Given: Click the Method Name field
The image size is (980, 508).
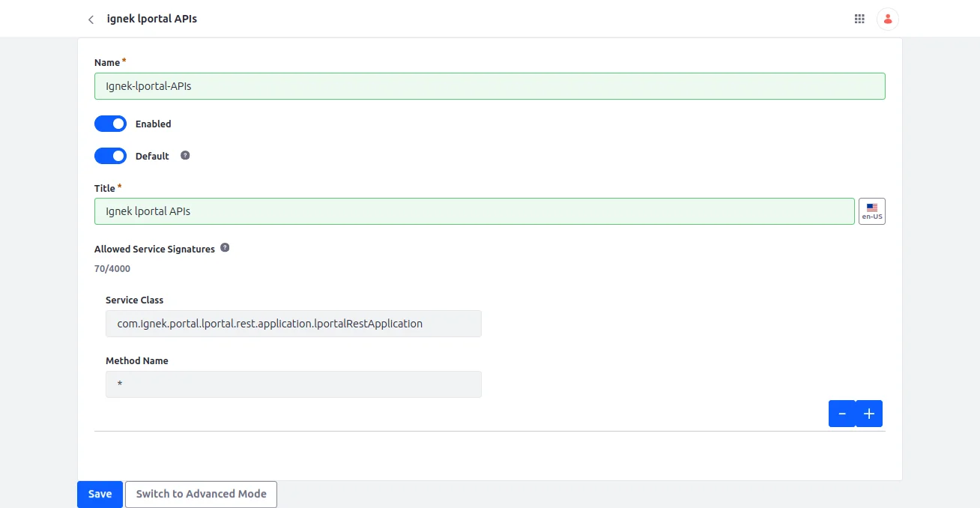Looking at the screenshot, I should 294,384.
